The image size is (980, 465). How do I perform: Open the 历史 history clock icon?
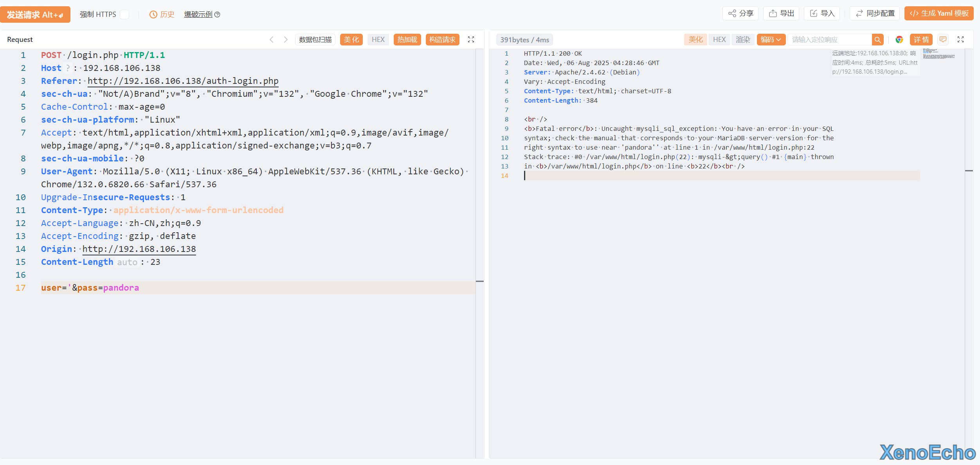[x=153, y=14]
